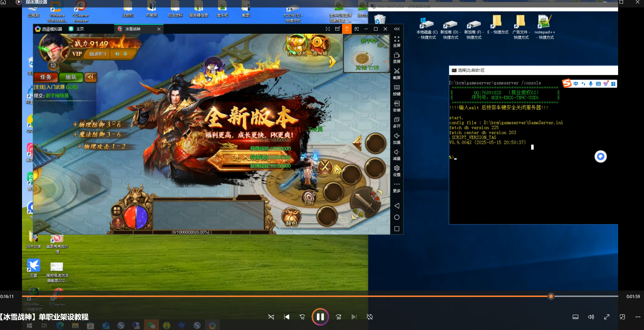Skip back 10 seconds
The image size is (644, 330).
coord(302,317)
